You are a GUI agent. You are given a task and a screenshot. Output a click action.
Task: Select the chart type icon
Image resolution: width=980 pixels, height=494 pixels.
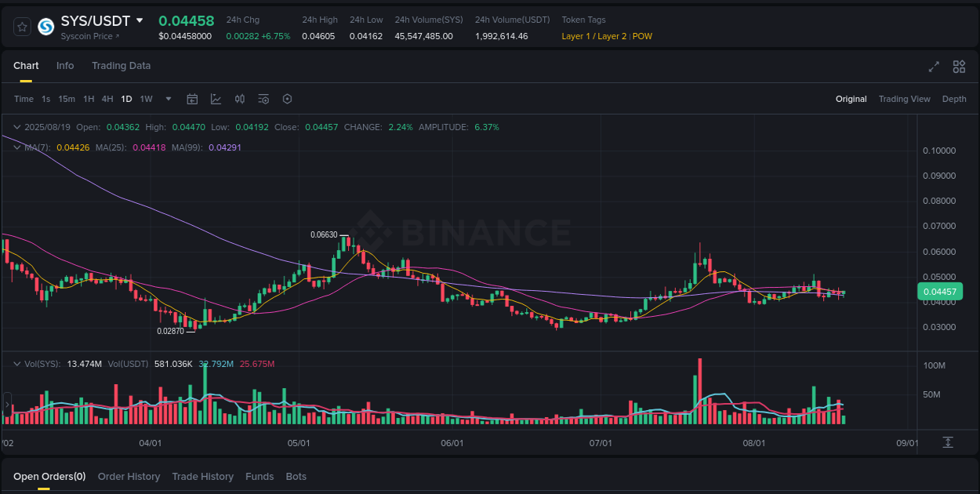216,99
